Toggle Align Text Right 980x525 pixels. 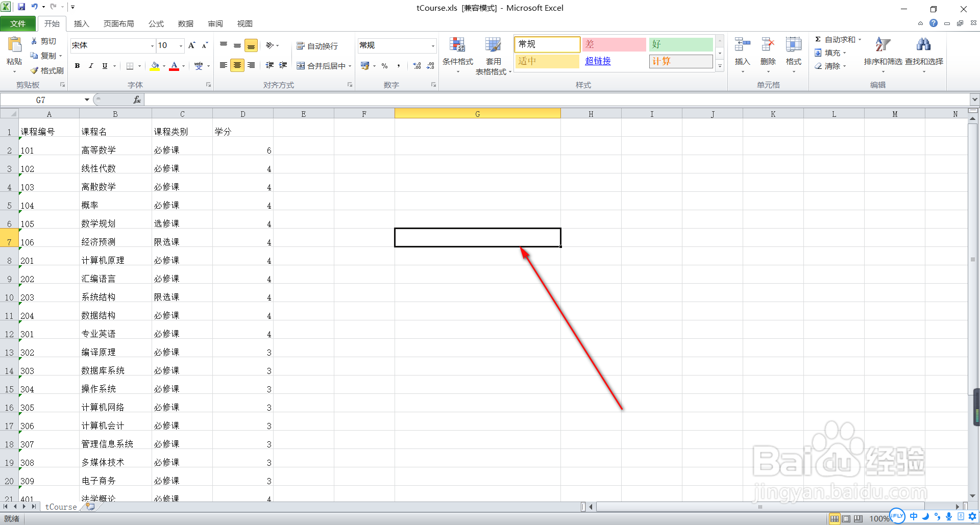pos(251,65)
